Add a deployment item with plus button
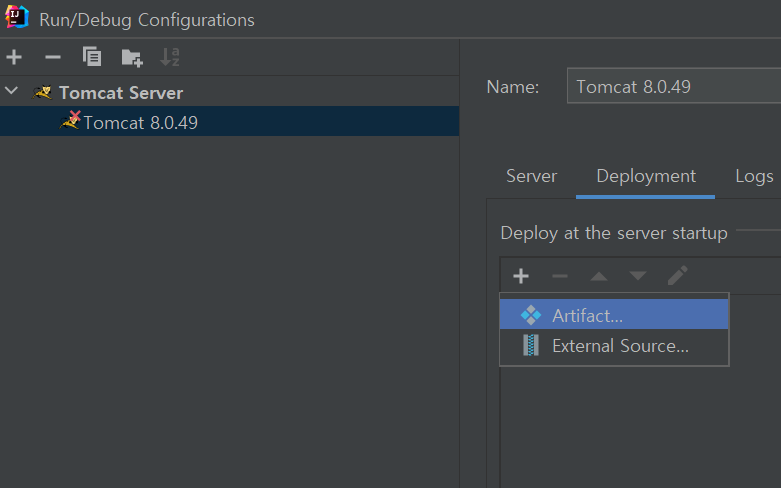The image size is (781, 488). click(521, 276)
